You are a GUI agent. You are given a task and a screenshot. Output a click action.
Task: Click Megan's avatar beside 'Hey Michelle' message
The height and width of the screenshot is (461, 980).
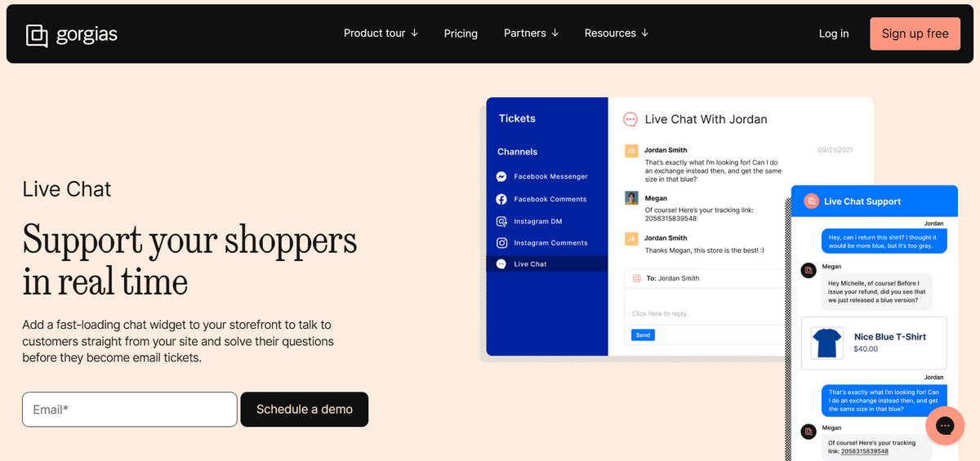pos(808,270)
